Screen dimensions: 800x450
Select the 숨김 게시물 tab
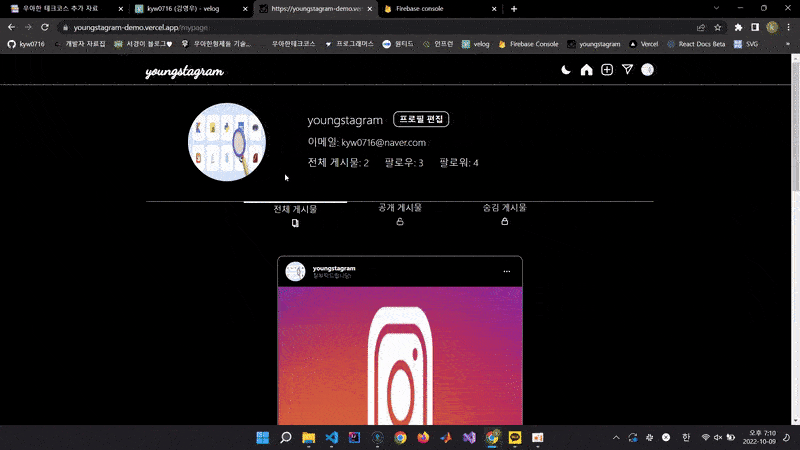click(505, 214)
